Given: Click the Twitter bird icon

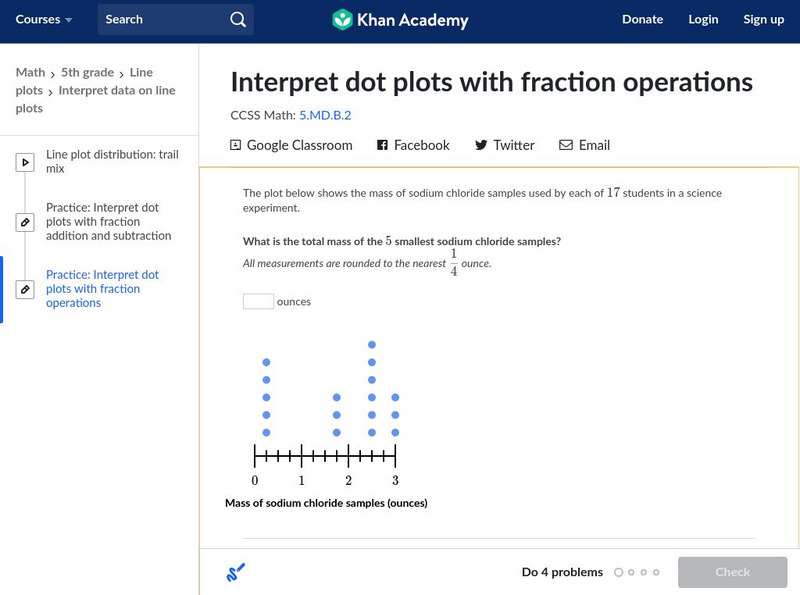Looking at the screenshot, I should coord(481,145).
